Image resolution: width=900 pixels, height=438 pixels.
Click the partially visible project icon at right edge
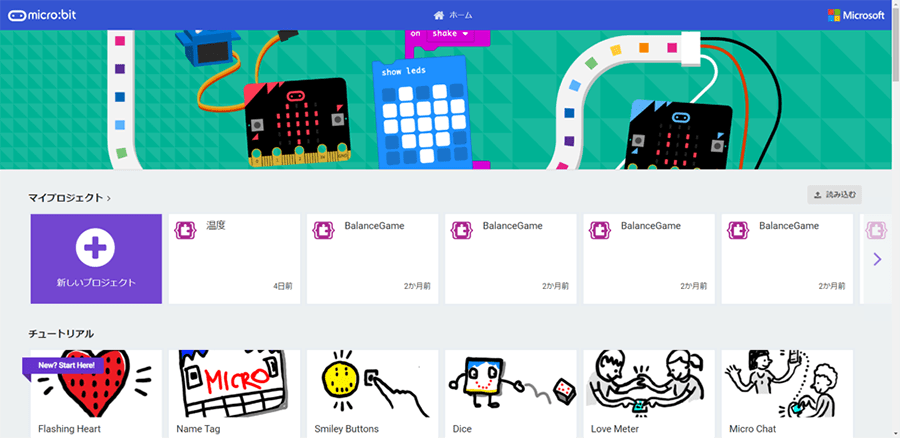click(x=875, y=230)
